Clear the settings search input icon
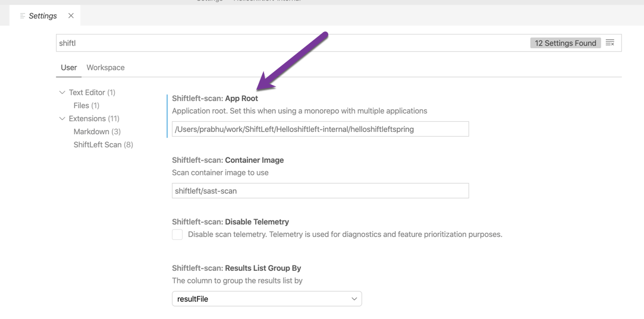Screen dimensions: 644x319 tap(610, 43)
